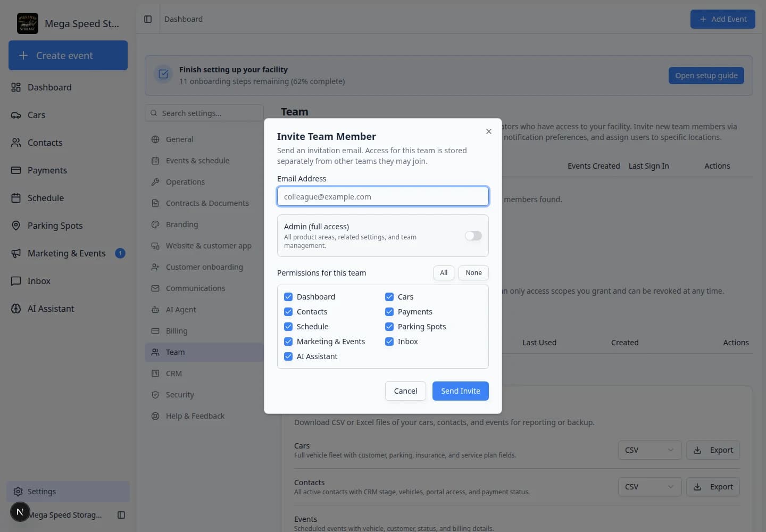
Task: Open Communications settings section
Action: [204, 288]
